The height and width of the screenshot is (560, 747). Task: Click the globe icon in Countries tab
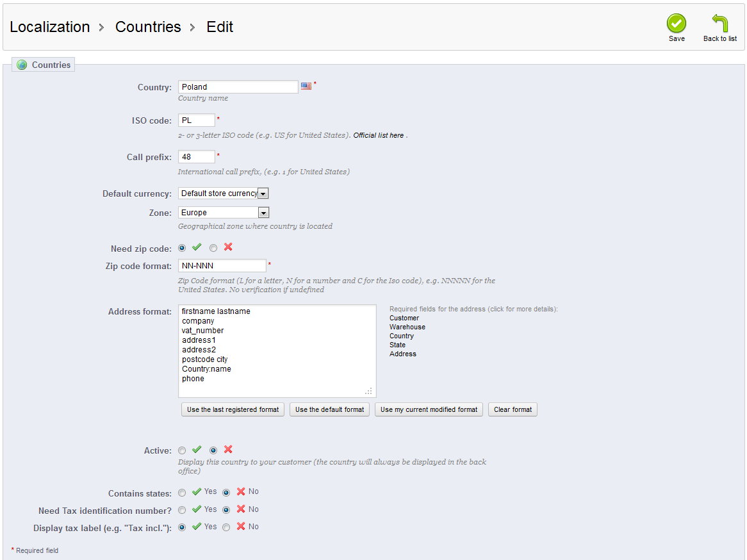coord(22,65)
